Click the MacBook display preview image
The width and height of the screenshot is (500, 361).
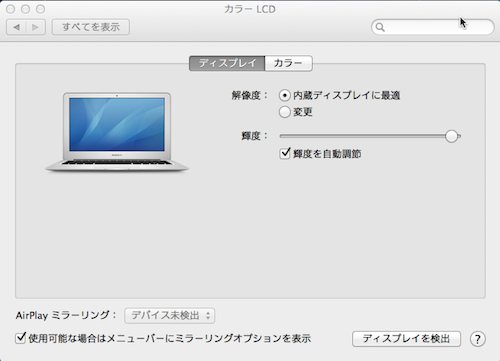pos(117,132)
